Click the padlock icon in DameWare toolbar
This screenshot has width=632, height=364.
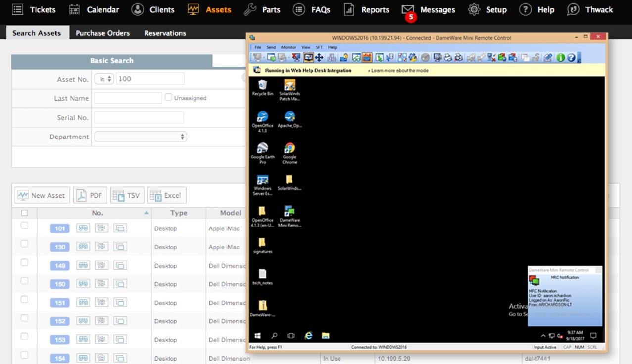click(x=343, y=57)
